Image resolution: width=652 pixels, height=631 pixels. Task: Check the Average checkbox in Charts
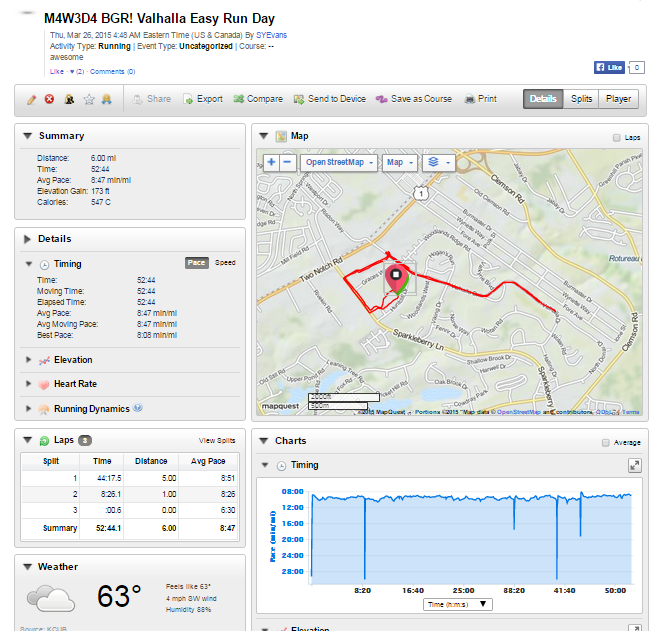[x=604, y=442]
